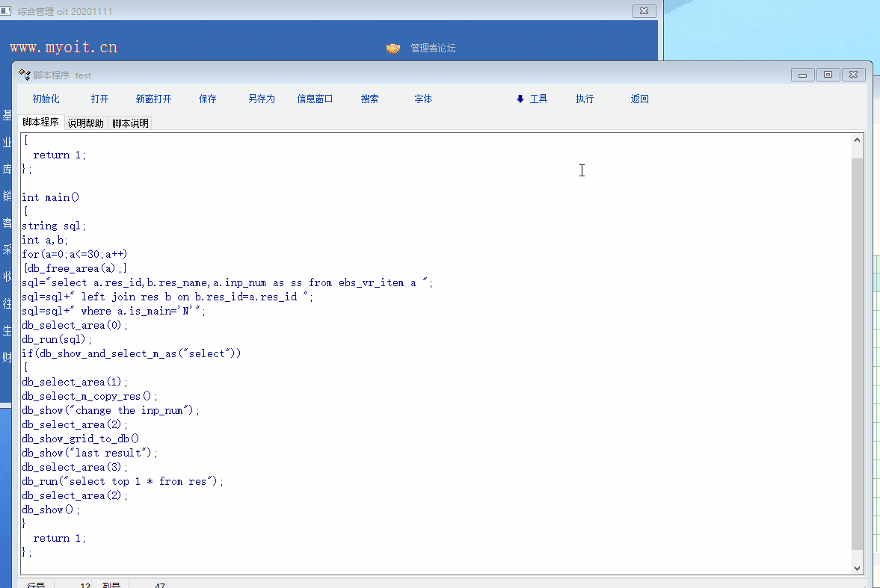Choose 另存为 to save as
The height and width of the screenshot is (588, 880).
click(x=261, y=99)
